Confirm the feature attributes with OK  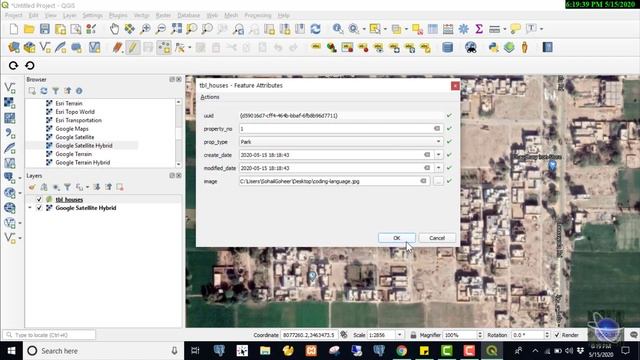point(397,238)
